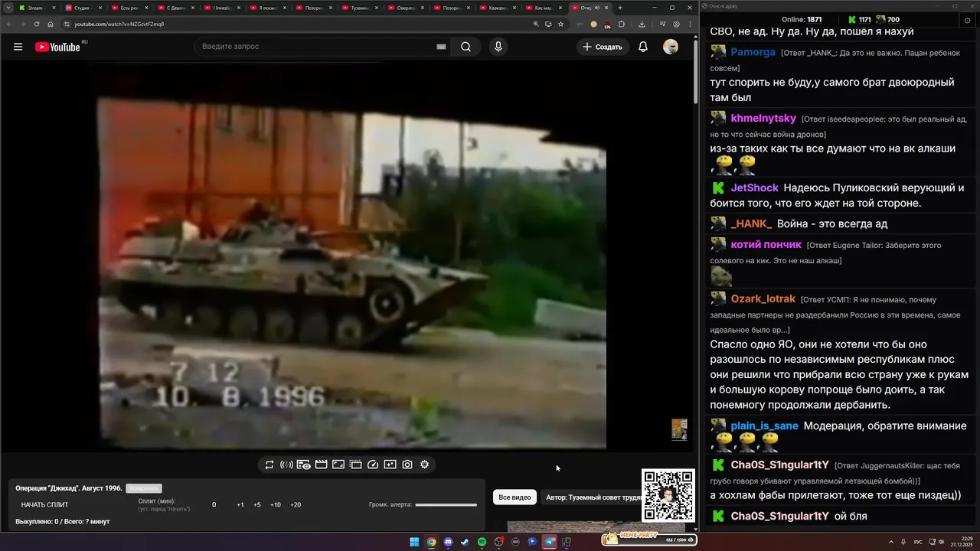Open Windows Start menu on the taskbar
The image size is (980, 551).
(414, 543)
